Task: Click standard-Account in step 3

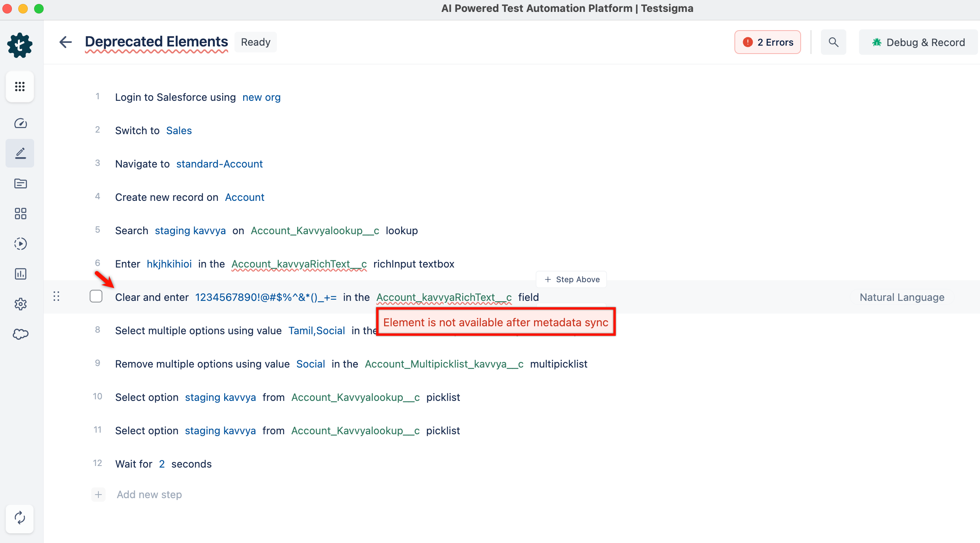Action: (219, 164)
